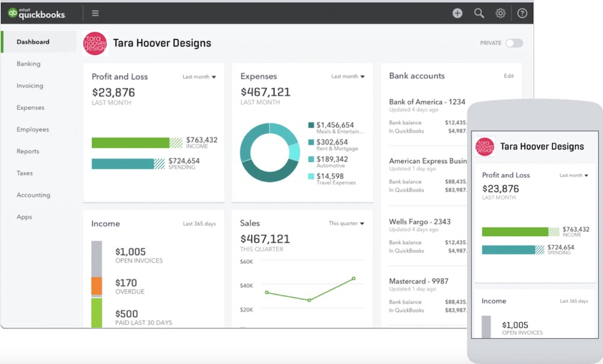
Task: Click the $500 paid last 30 days amount
Action: [127, 314]
